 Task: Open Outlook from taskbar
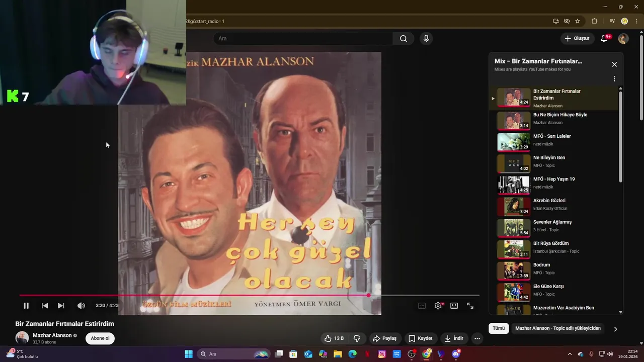coord(308,354)
